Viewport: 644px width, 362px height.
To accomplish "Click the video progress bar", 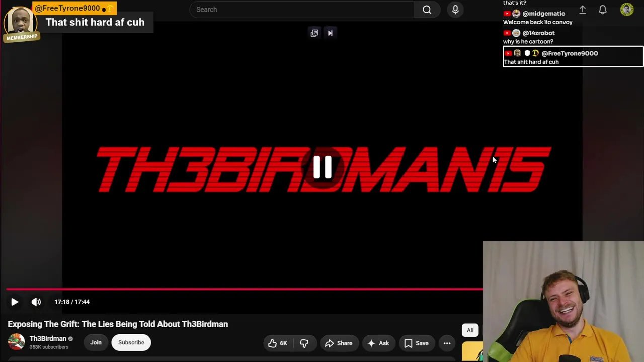I will pos(245,289).
